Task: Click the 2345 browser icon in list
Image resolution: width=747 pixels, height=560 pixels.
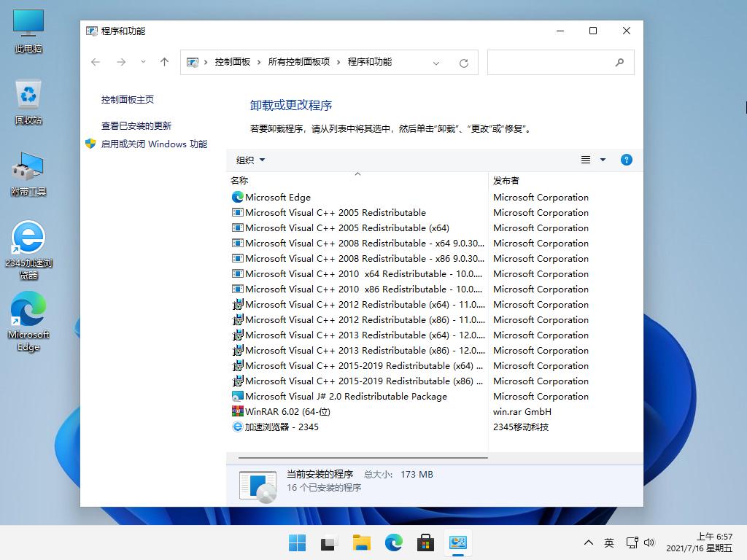Action: [x=237, y=427]
